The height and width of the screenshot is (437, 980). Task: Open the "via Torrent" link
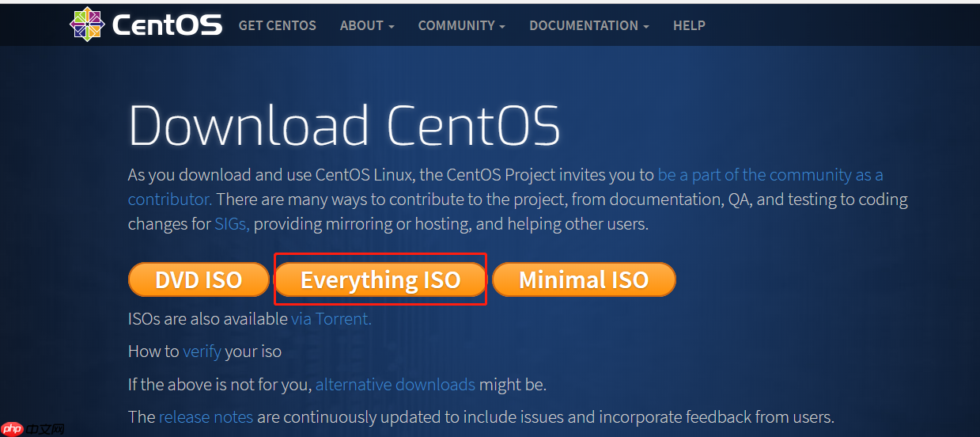click(331, 319)
